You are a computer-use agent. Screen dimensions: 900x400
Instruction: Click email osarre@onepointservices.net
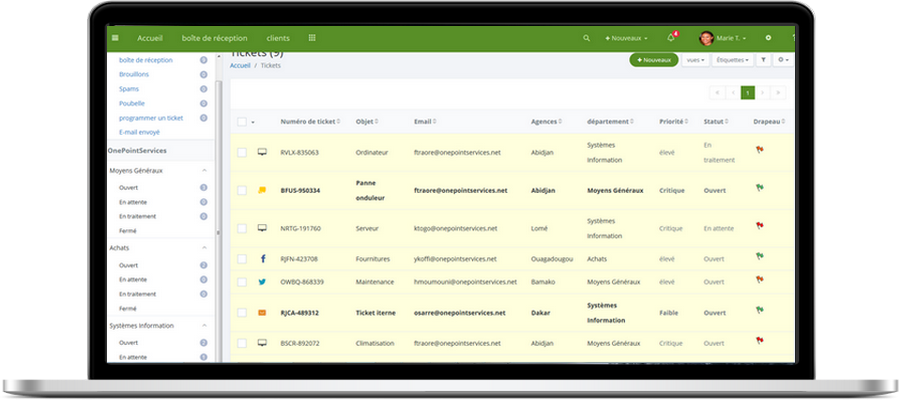[x=460, y=313]
